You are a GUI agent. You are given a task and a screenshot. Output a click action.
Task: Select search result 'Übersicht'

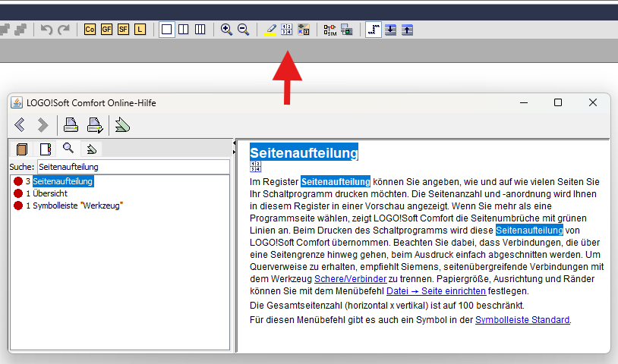pos(50,193)
